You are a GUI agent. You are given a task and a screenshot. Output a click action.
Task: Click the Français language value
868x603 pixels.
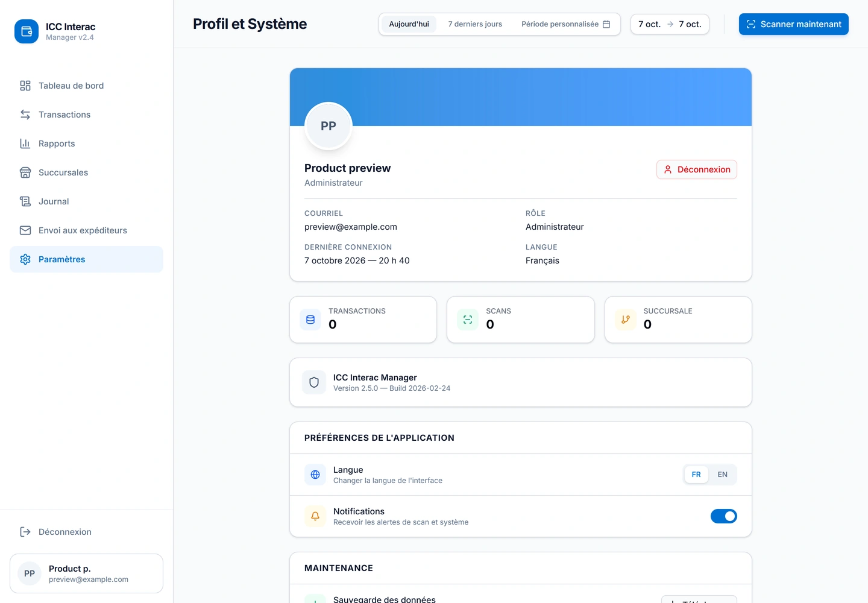point(542,260)
